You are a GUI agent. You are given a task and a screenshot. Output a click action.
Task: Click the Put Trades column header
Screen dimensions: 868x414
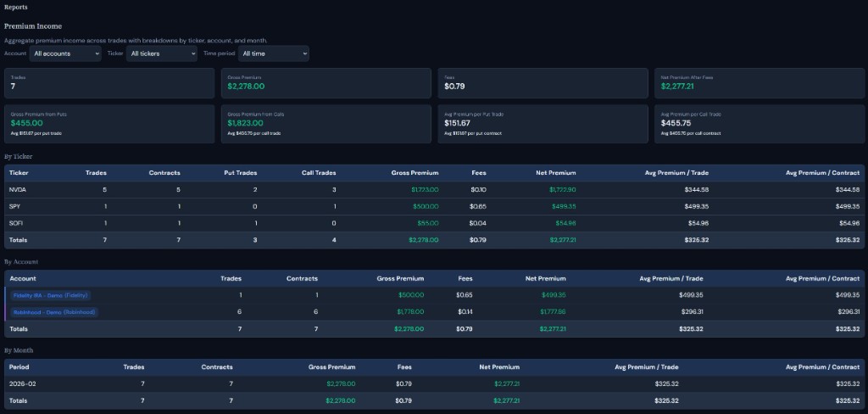[240, 172]
